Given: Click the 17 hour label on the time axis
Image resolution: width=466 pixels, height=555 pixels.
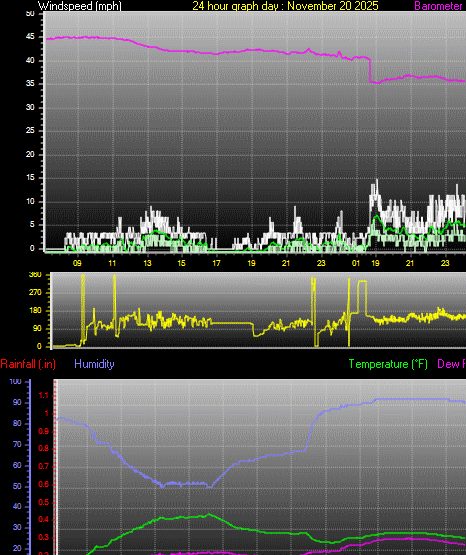Looking at the screenshot, I should pos(216,263).
